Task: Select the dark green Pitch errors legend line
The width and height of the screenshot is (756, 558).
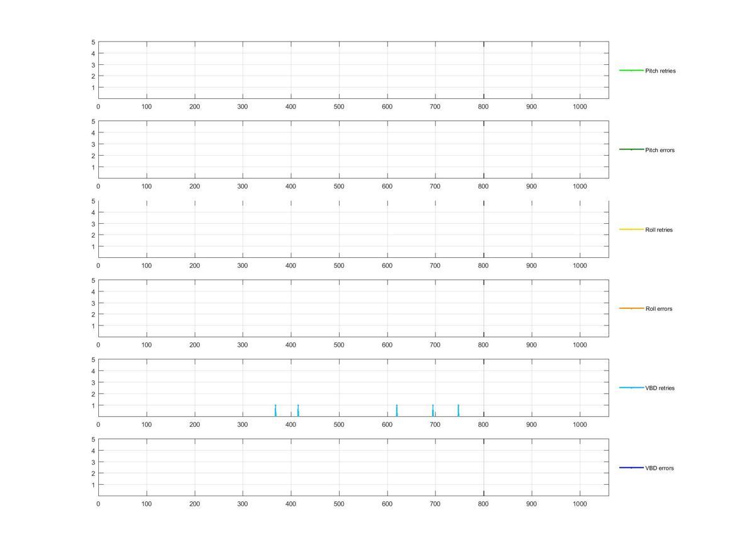Action: (x=631, y=149)
